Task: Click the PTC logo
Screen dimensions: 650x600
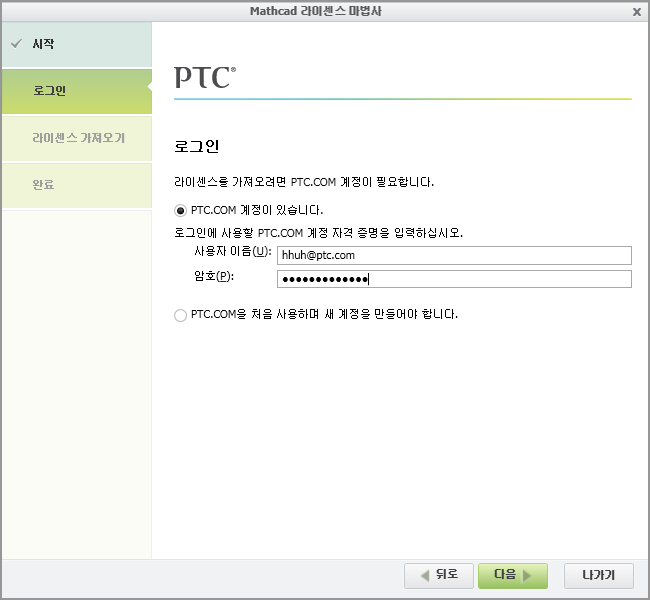Action: [x=205, y=77]
